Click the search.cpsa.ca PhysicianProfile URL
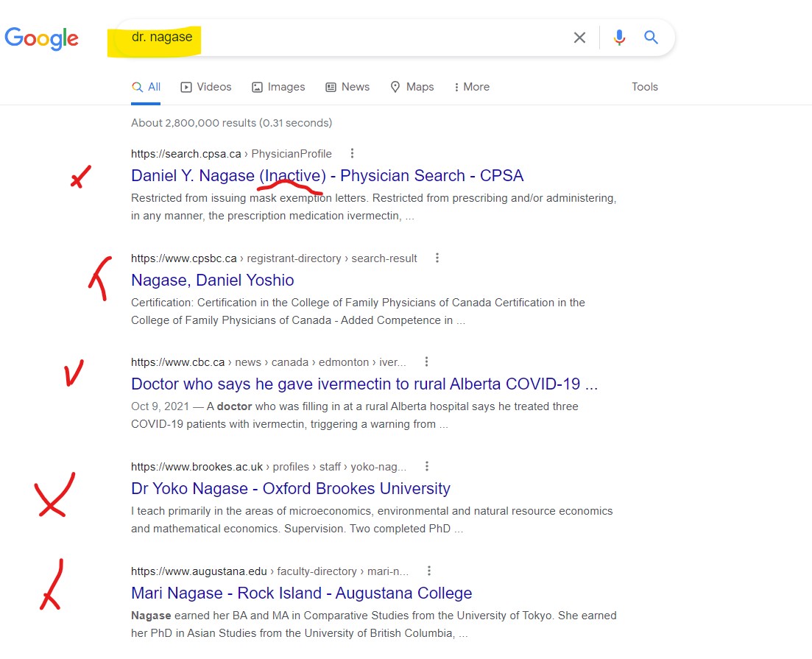 tap(231, 154)
